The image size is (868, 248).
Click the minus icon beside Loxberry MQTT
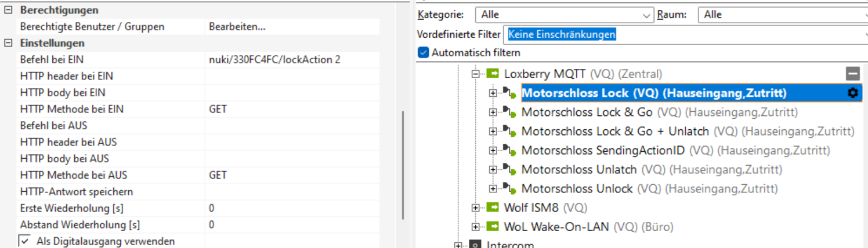coord(852,74)
